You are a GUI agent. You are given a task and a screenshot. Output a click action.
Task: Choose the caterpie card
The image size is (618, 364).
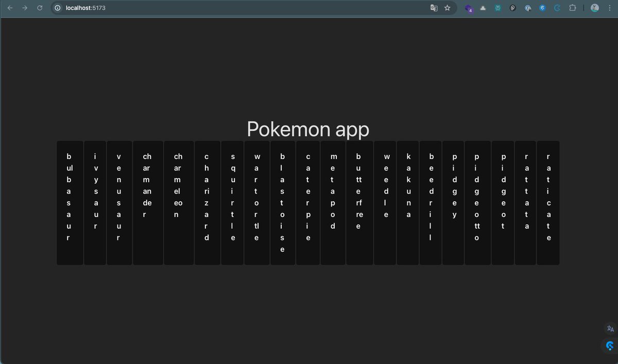pyautogui.click(x=308, y=203)
